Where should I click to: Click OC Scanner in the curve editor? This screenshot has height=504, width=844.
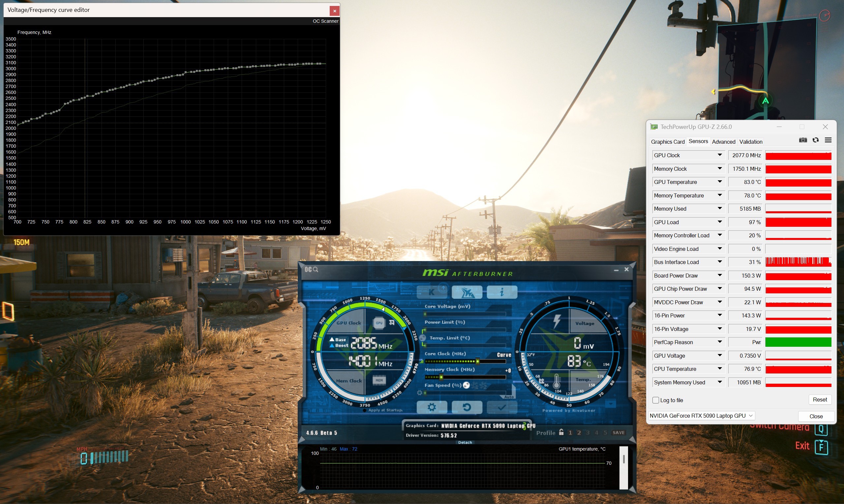point(325,21)
